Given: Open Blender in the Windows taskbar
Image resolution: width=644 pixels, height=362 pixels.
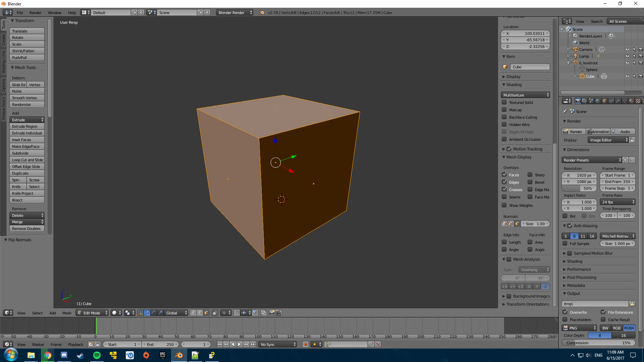Looking at the screenshot, I should 179,355.
